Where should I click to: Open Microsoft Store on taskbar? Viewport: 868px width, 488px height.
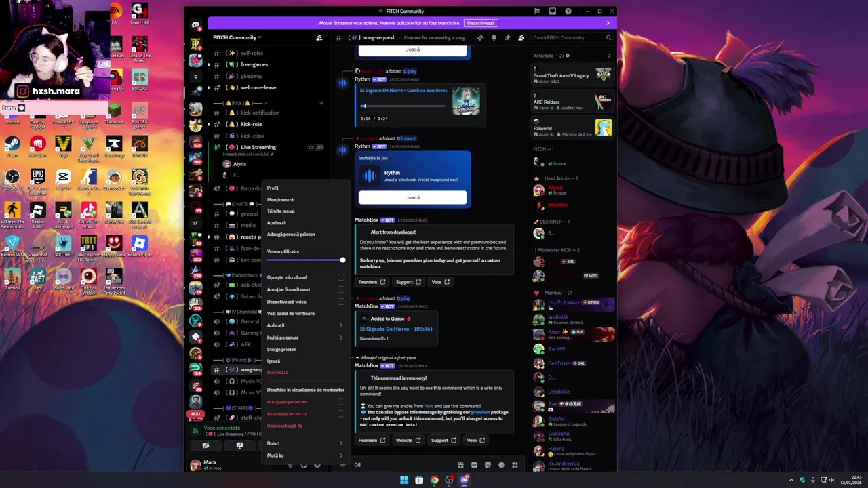pyautogui.click(x=419, y=480)
